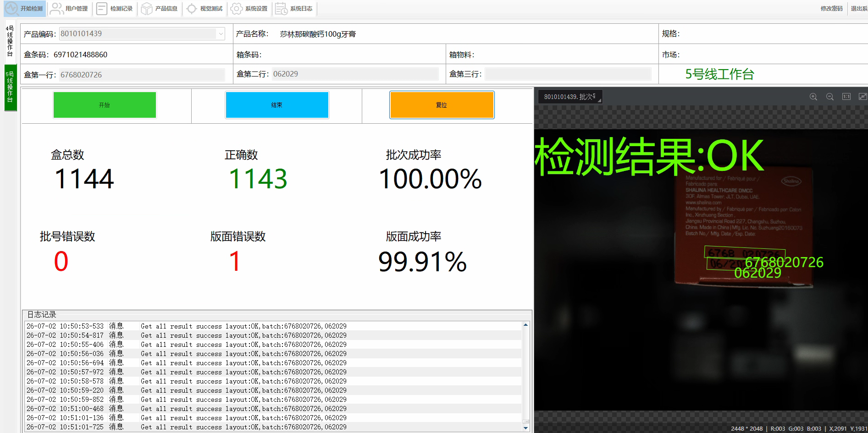The width and height of the screenshot is (868, 433).
Task: Open 系统设置 system settings
Action: [249, 9]
